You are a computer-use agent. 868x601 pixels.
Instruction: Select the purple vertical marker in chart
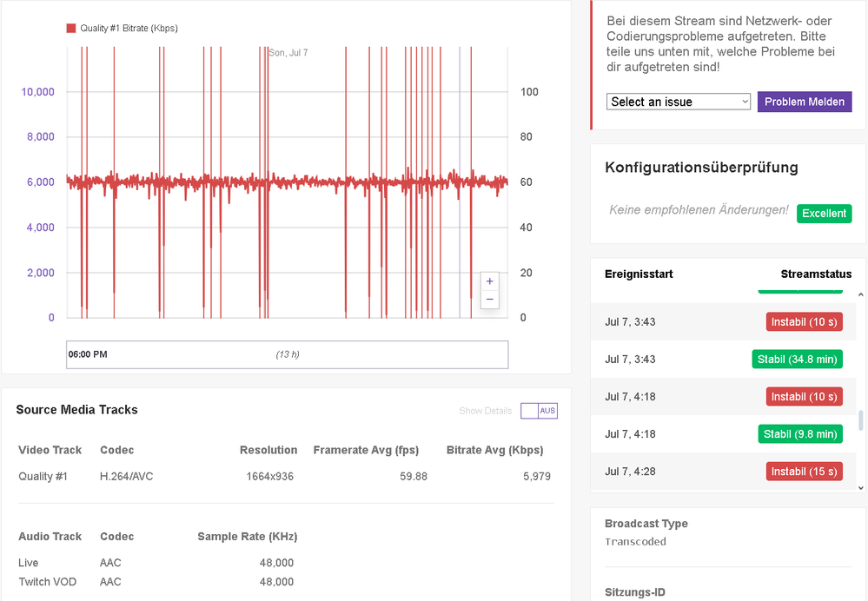(x=460, y=174)
